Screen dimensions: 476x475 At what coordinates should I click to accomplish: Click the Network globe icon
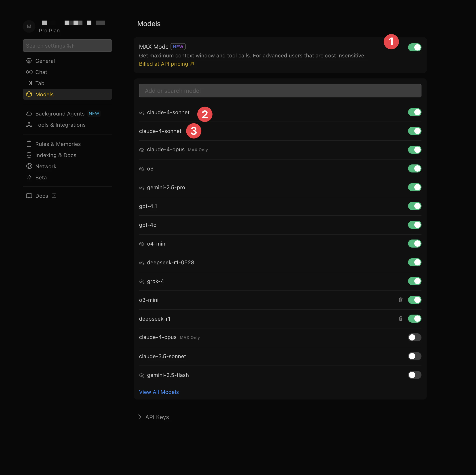point(29,166)
